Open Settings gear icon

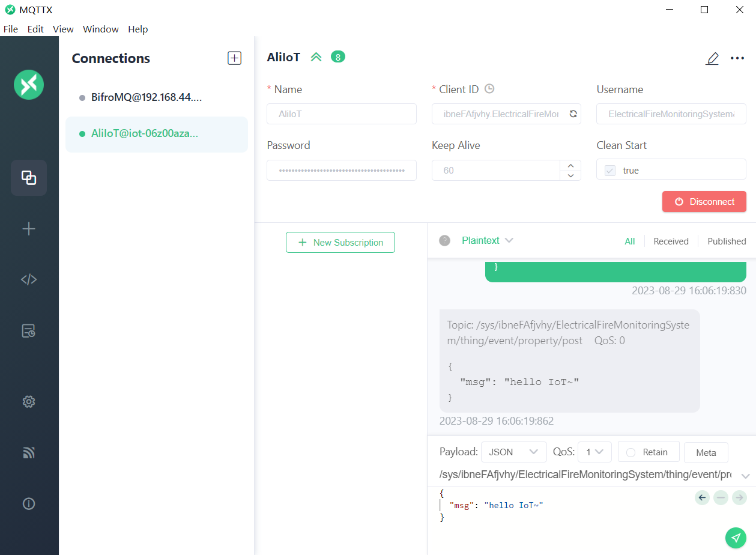pos(29,401)
